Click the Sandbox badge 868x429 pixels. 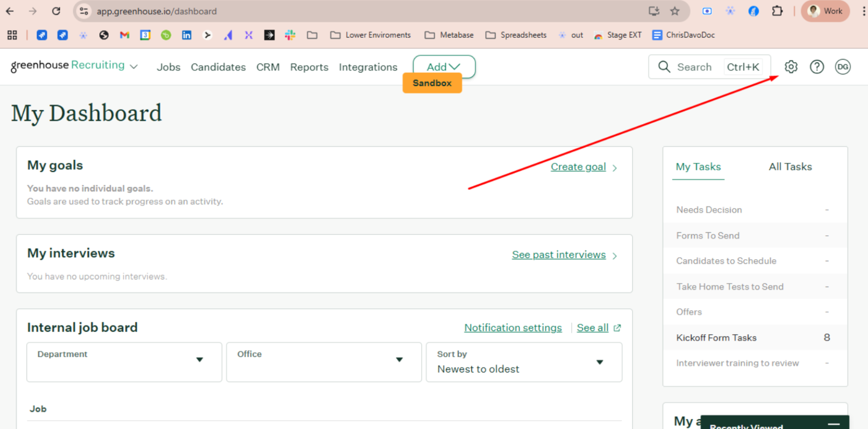pyautogui.click(x=432, y=83)
